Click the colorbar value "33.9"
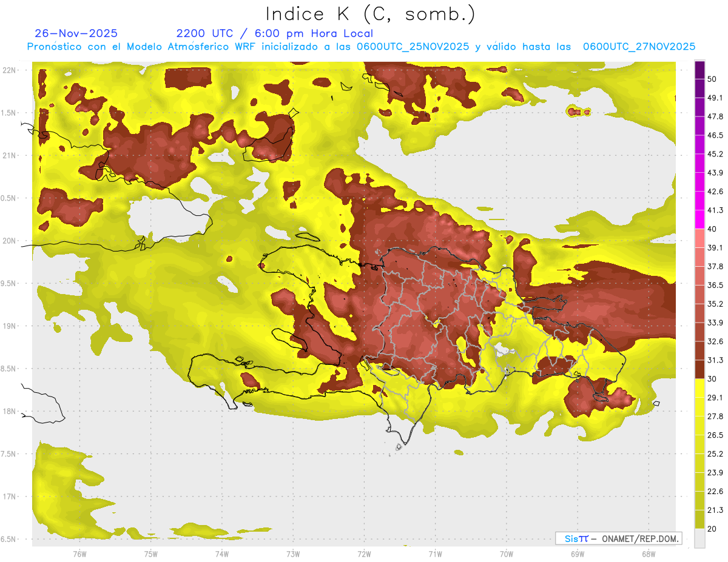This screenshot has height=562, width=728. tap(716, 323)
